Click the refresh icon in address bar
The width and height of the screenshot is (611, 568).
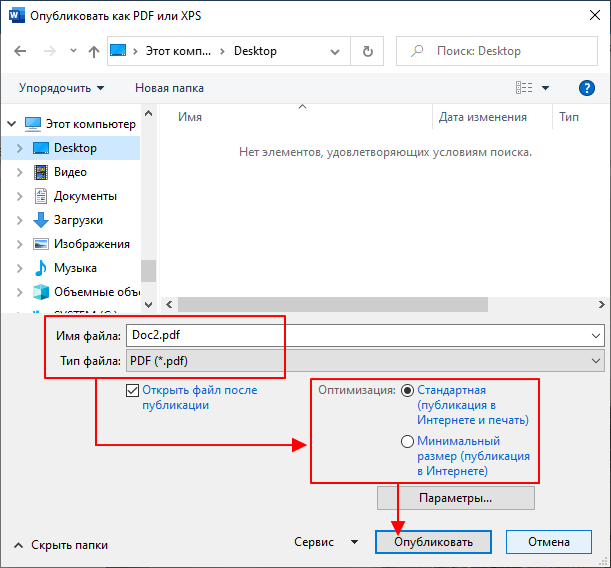[368, 51]
